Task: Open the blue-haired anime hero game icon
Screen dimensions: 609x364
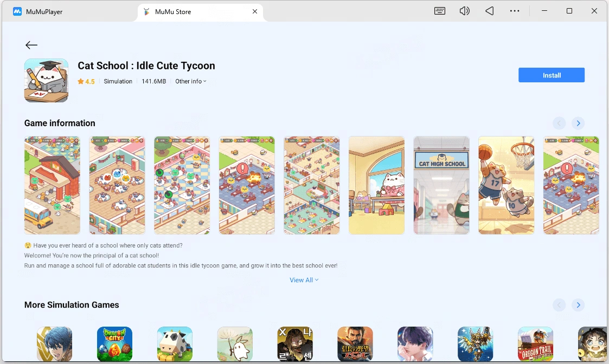Action: (54, 344)
